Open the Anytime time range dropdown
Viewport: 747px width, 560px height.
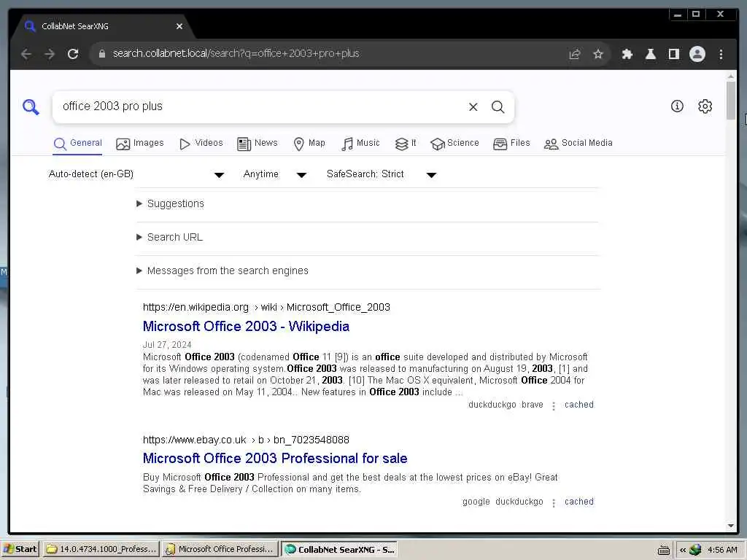[x=275, y=174]
